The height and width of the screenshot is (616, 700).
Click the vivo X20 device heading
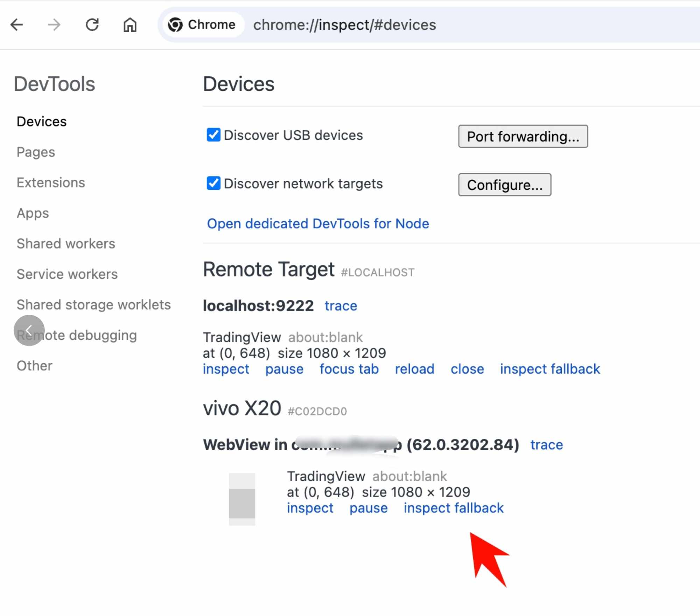pos(242,408)
